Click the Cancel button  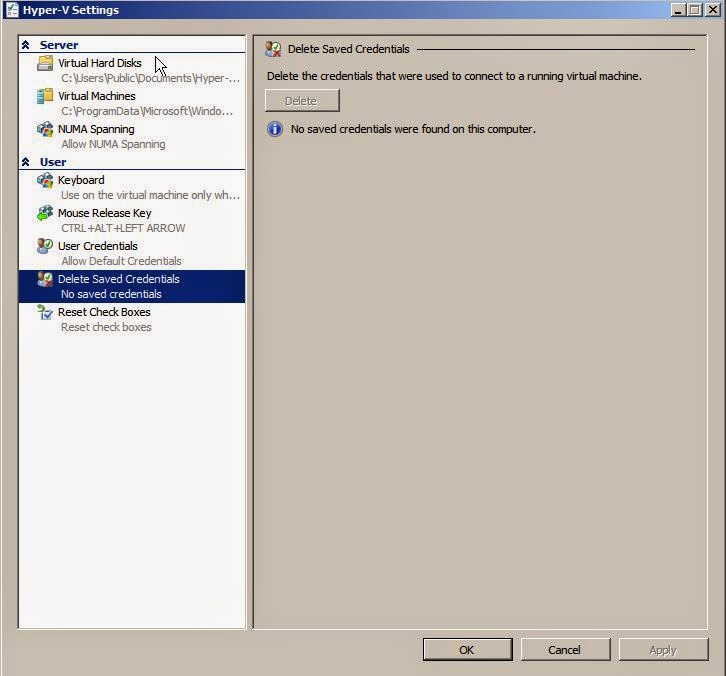coord(565,650)
